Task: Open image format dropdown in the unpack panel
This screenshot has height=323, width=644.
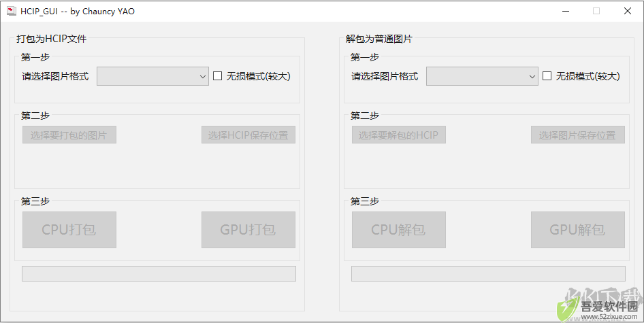Action: click(482, 76)
